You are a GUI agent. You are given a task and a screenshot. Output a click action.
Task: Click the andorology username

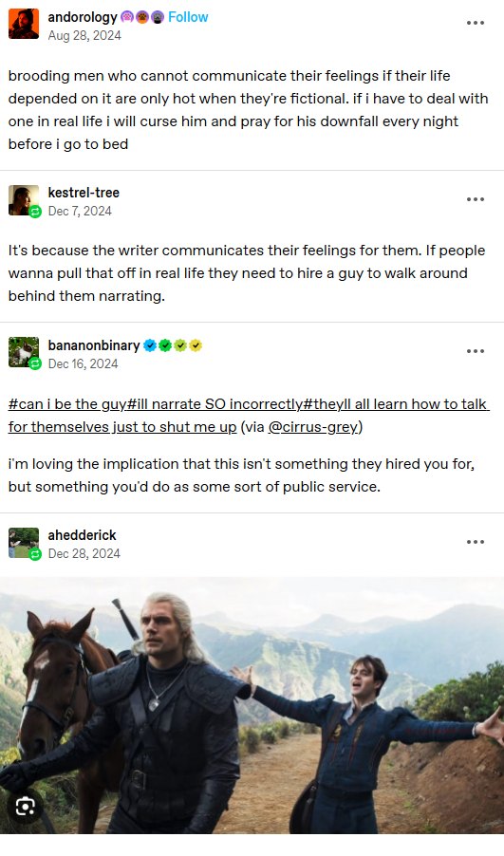pos(83,17)
